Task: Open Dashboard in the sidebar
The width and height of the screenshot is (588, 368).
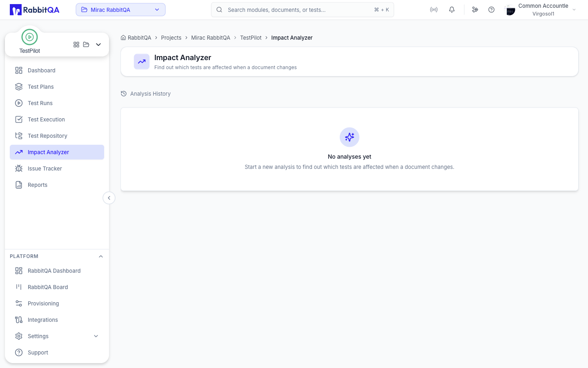Action: coord(57,70)
